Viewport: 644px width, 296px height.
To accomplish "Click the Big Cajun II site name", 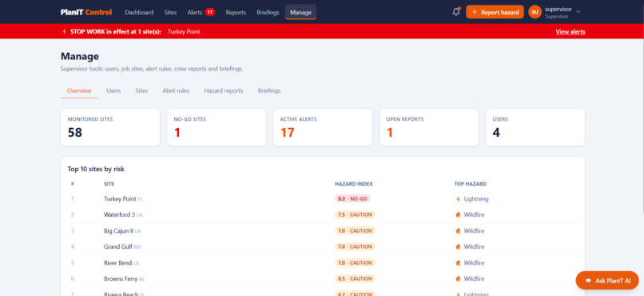I will click(119, 231).
